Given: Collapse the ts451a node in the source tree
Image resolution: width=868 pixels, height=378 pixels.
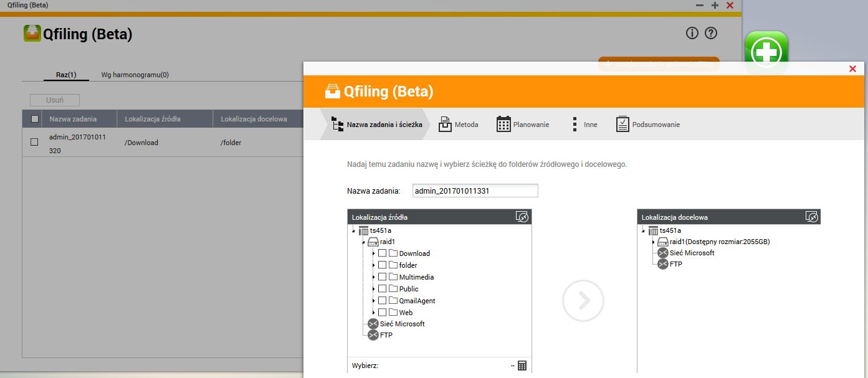Looking at the screenshot, I should pos(354,231).
